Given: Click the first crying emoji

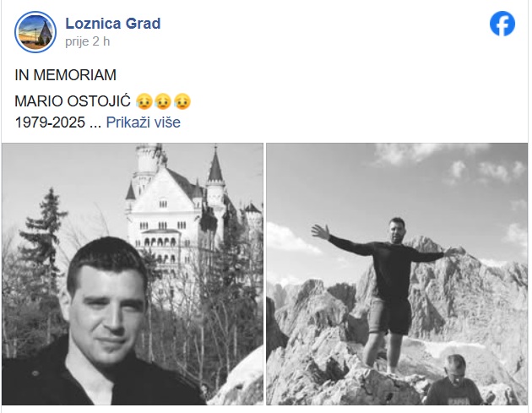Looking at the screenshot, I should pyautogui.click(x=144, y=101).
